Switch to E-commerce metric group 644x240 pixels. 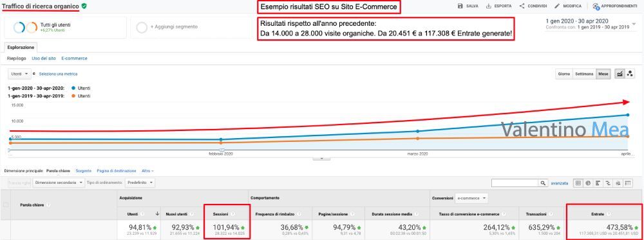(x=74, y=59)
